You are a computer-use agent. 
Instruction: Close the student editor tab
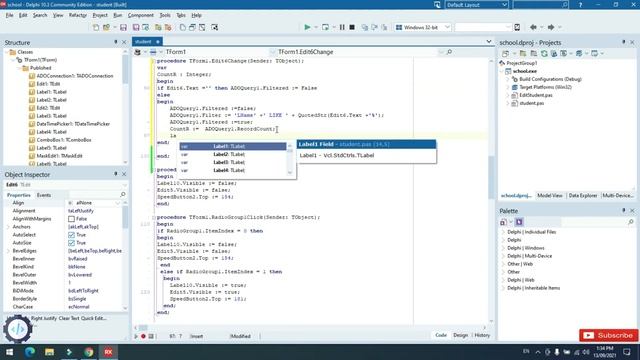pyautogui.click(x=158, y=42)
